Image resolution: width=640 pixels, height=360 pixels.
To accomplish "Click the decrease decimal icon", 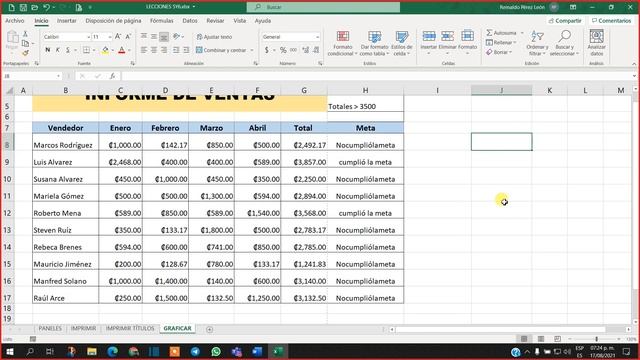I will pos(316,50).
